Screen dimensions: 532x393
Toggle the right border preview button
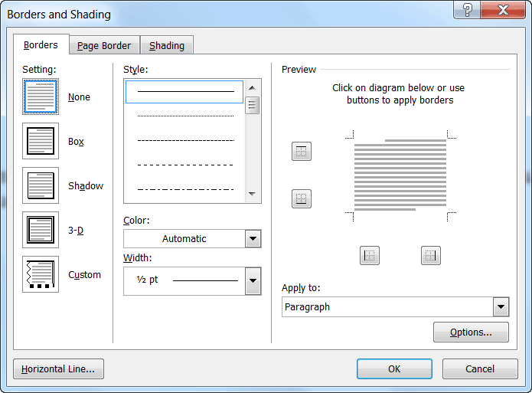pos(430,255)
